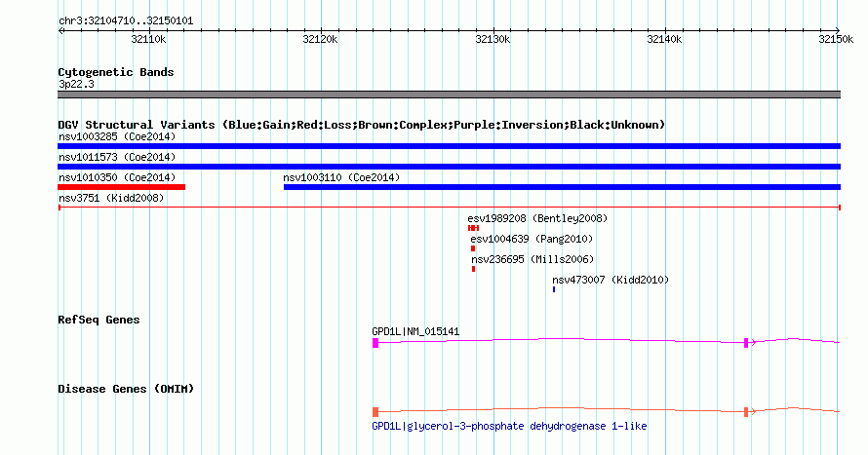Click the thin red nsv3751 (Kidd2008) line
This screenshot has width=868, height=455.
coord(449,208)
